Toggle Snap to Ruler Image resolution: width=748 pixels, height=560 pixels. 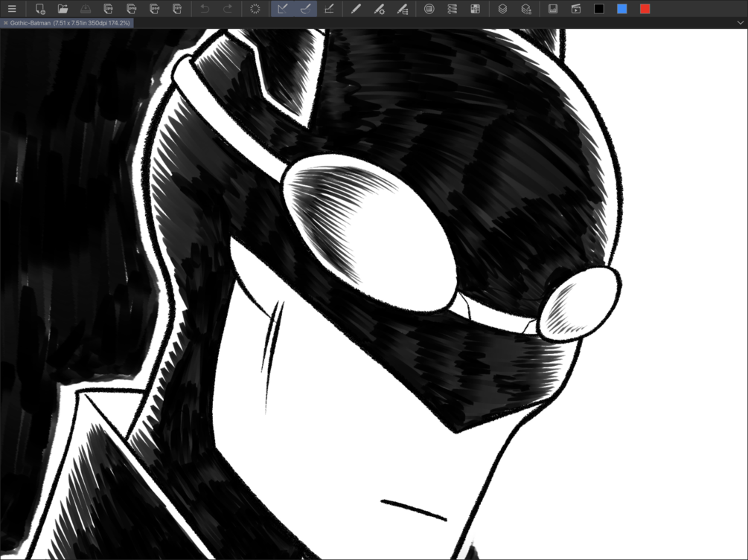[x=282, y=9]
